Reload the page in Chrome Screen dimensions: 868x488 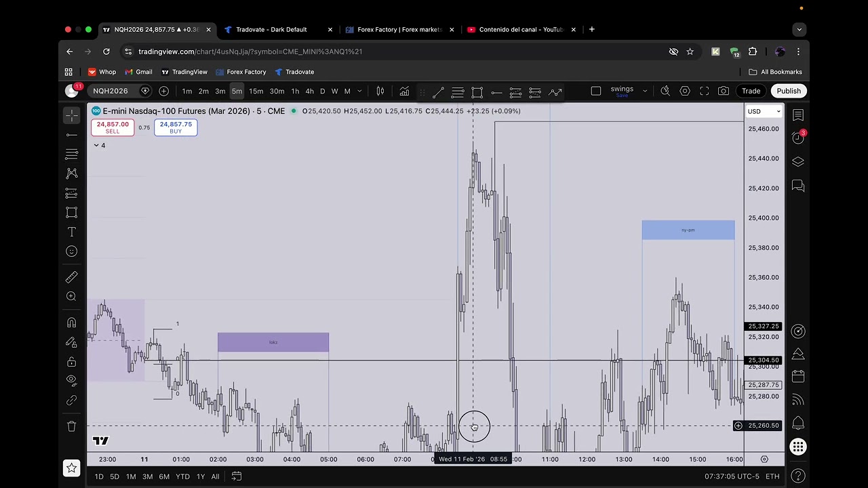(x=106, y=52)
